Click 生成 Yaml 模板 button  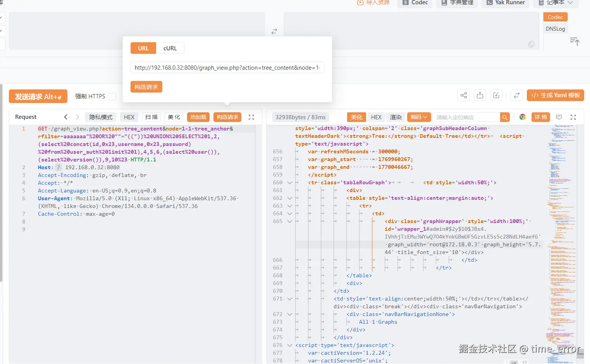(x=555, y=95)
